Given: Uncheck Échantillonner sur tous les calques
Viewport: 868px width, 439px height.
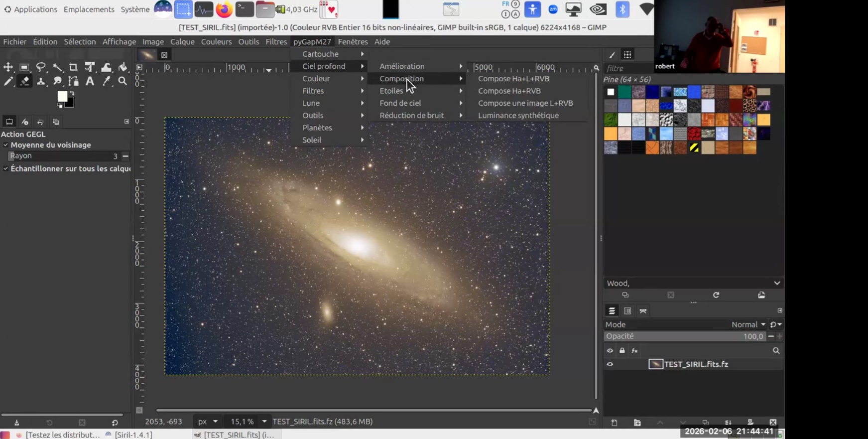Looking at the screenshot, I should tap(6, 169).
